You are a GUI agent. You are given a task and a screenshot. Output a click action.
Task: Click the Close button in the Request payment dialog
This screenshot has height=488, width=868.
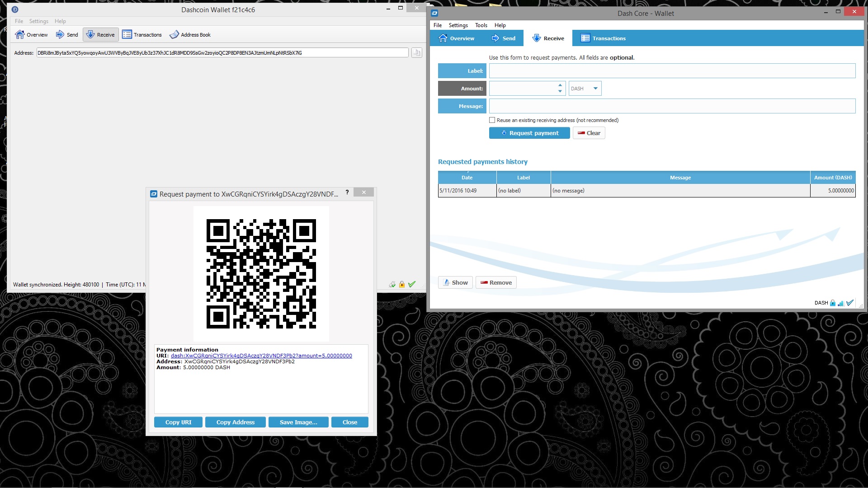pyautogui.click(x=349, y=422)
